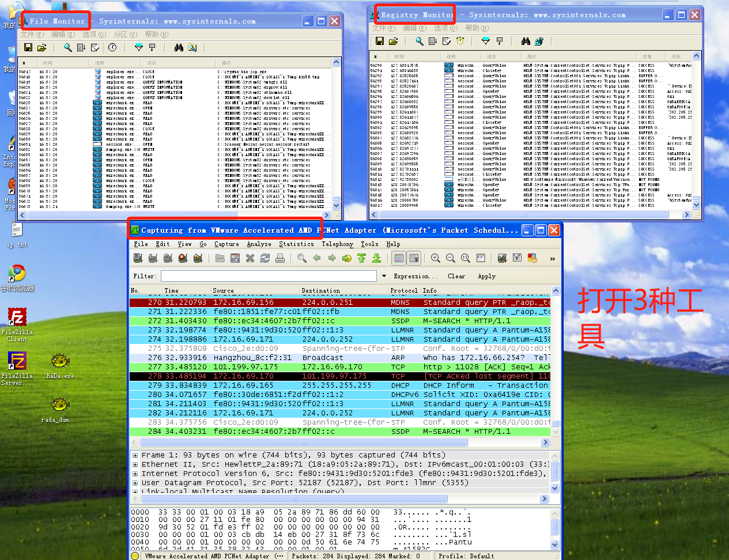Screen dimensions: 729x560
Task: Stop the running capture in Wireshark
Action: click(183, 258)
